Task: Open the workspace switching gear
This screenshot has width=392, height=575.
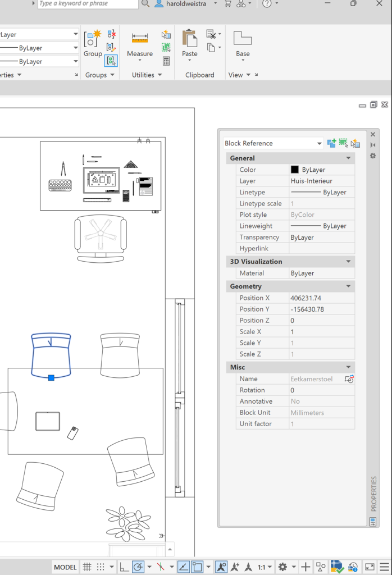Action: pyautogui.click(x=282, y=567)
